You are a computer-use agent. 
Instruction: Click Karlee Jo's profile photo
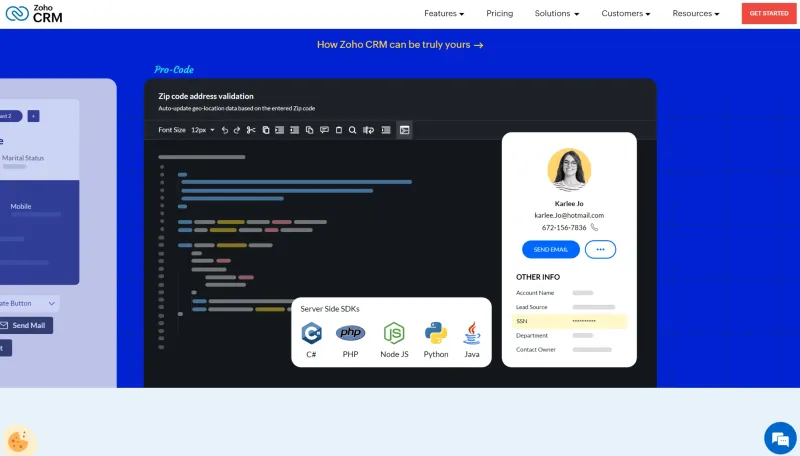pyautogui.click(x=569, y=170)
